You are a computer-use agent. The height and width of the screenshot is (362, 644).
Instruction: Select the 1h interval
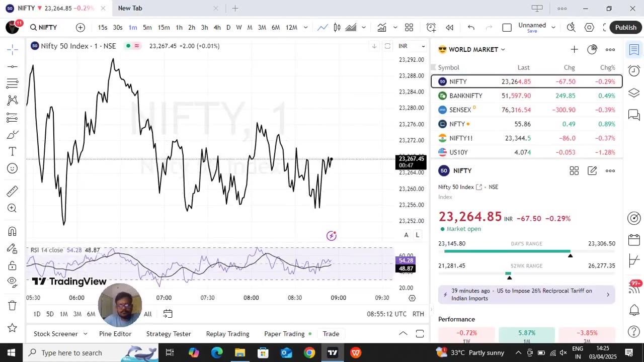[x=179, y=27]
